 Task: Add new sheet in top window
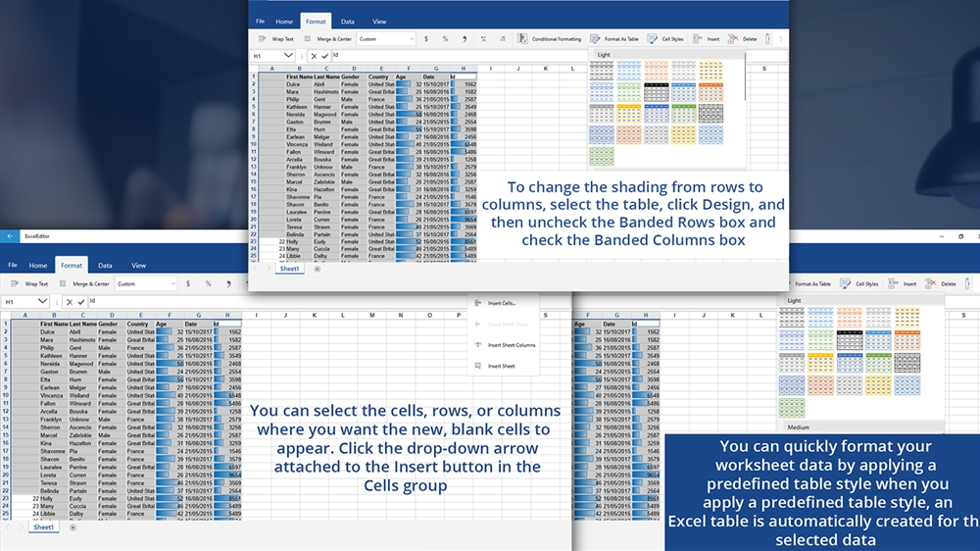317,269
